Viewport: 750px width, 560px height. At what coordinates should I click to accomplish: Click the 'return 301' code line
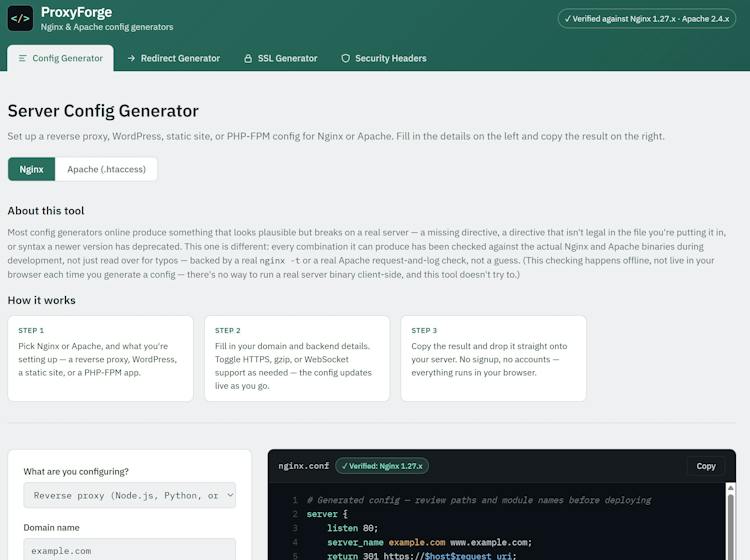[422, 556]
